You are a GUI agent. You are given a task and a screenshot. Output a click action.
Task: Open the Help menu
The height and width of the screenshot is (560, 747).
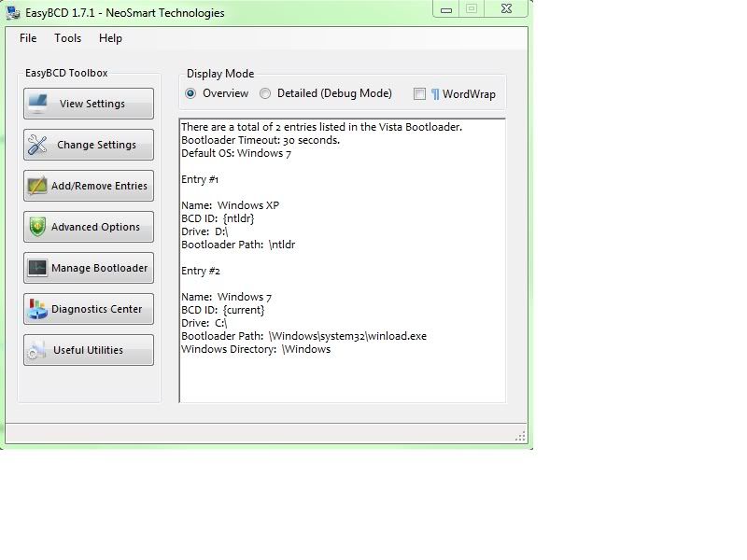pos(110,38)
